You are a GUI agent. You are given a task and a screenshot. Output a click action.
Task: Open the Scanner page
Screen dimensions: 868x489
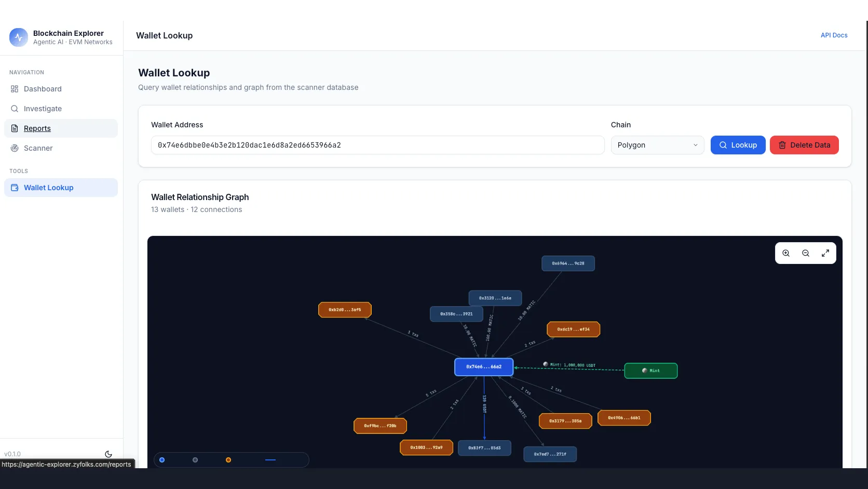coord(61,148)
